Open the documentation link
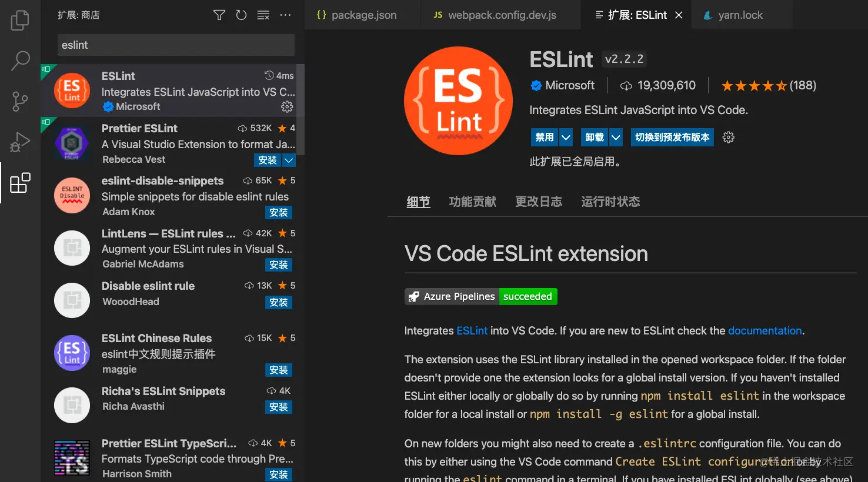This screenshot has width=868, height=482. [x=764, y=331]
